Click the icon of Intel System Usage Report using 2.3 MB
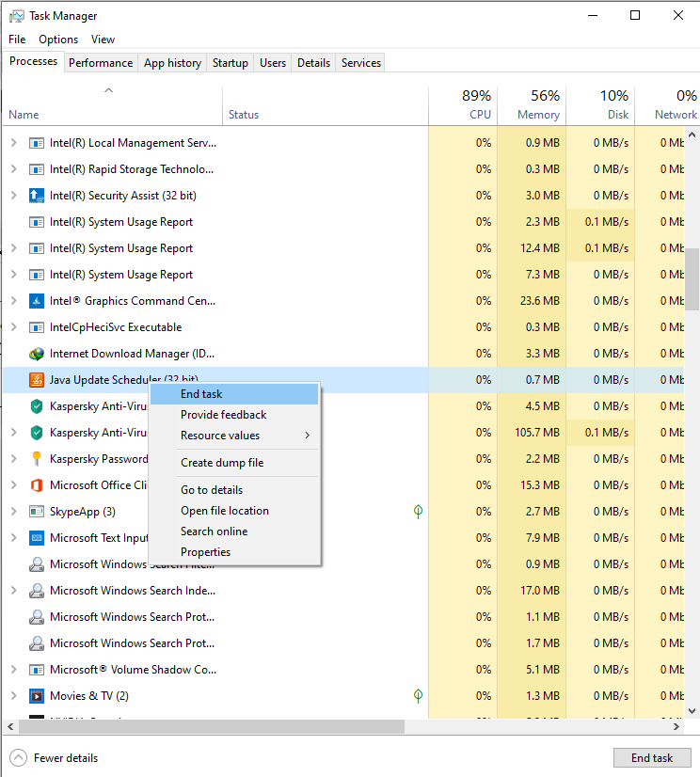This screenshot has height=777, width=700. 36,222
